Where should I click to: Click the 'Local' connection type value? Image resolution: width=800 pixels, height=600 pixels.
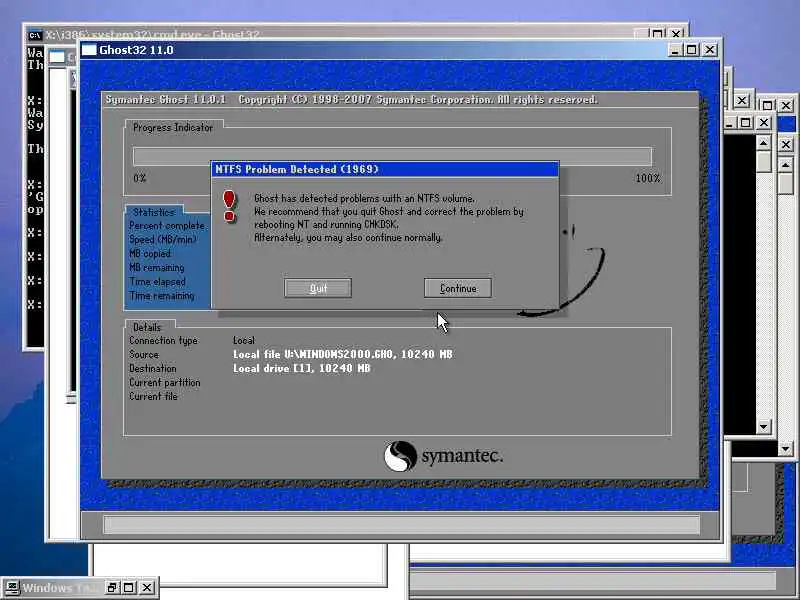point(244,340)
